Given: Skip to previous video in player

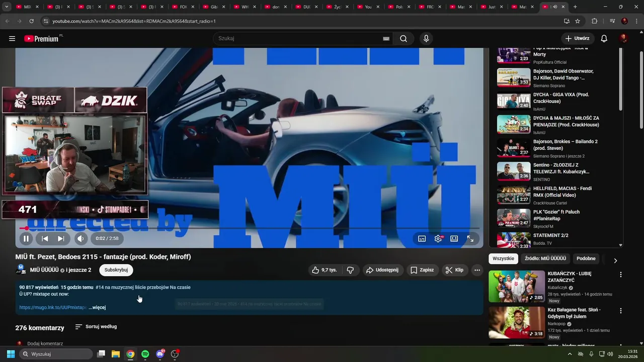Looking at the screenshot, I should [x=45, y=239].
